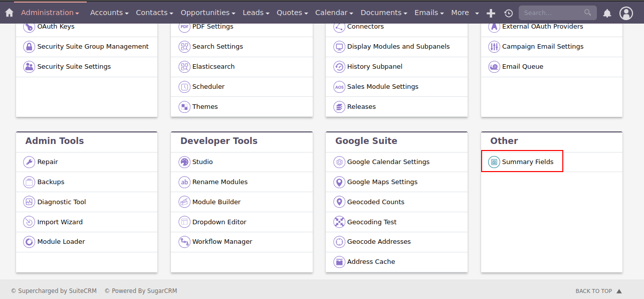Click the Module Loader icon
Image resolution: width=644 pixels, height=299 pixels.
click(29, 242)
